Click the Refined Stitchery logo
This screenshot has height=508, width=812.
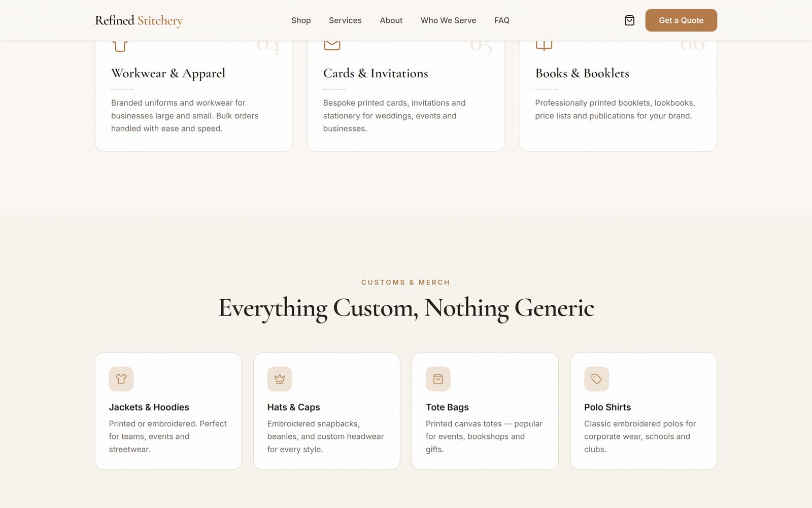[139, 20]
